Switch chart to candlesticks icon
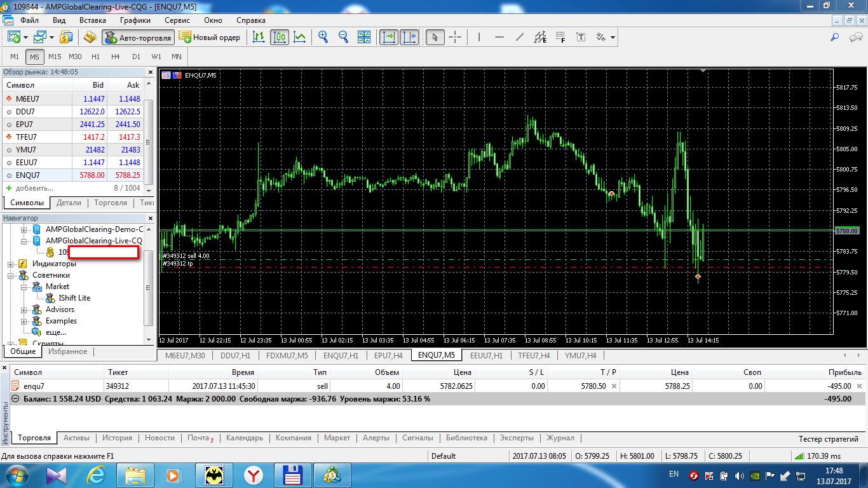 (x=279, y=37)
